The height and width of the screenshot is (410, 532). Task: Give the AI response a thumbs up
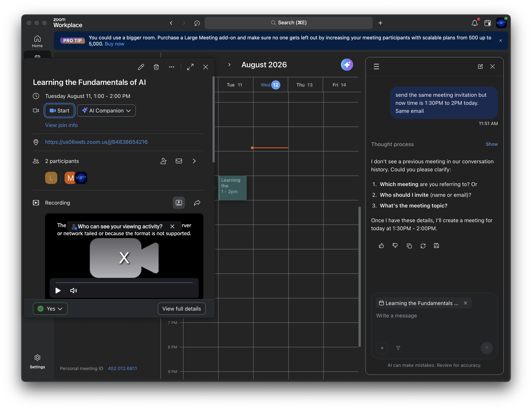pos(381,246)
